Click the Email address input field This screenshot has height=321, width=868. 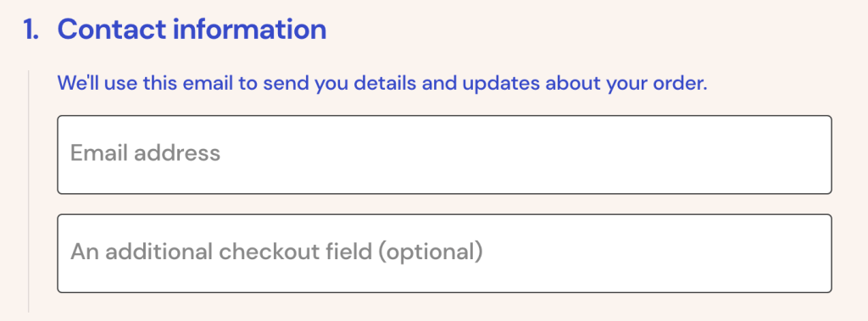[444, 154]
